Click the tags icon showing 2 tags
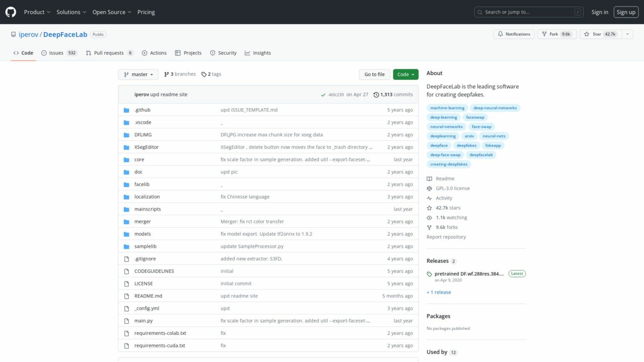The width and height of the screenshot is (644, 362). [x=204, y=74]
